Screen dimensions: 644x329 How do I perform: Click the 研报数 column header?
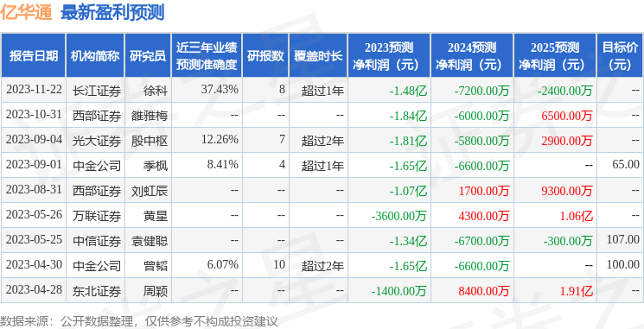[265, 55]
